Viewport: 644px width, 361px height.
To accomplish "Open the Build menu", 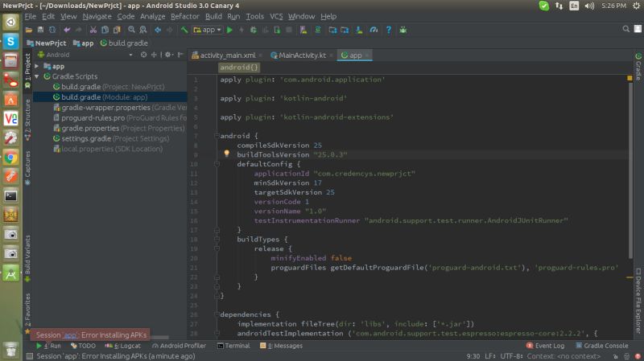I will tap(213, 16).
